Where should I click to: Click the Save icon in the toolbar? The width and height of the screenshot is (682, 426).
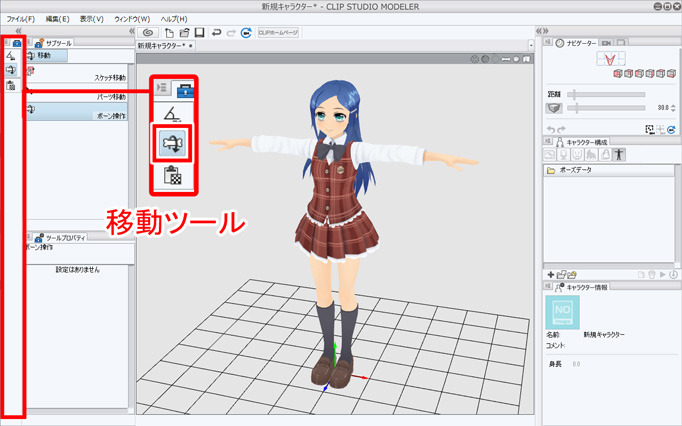tap(198, 32)
